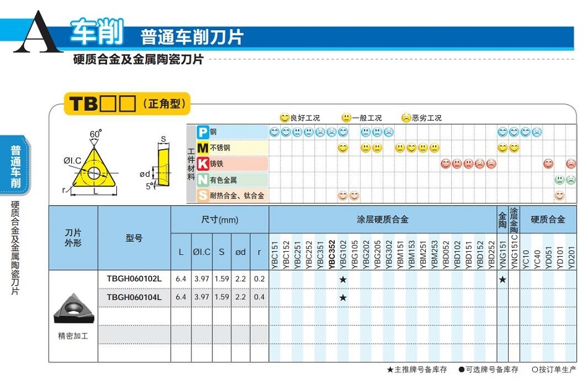Click the ○按订单生产 legend entry

click(554, 370)
